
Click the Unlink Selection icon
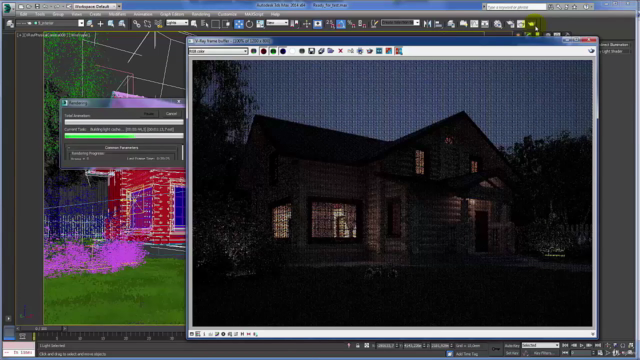click(x=147, y=24)
